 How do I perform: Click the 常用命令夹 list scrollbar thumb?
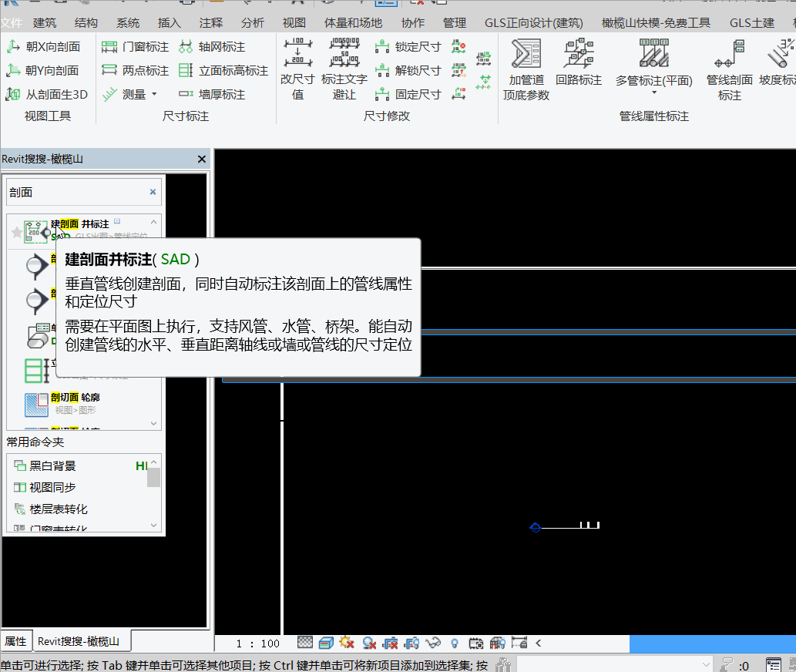coord(154,477)
